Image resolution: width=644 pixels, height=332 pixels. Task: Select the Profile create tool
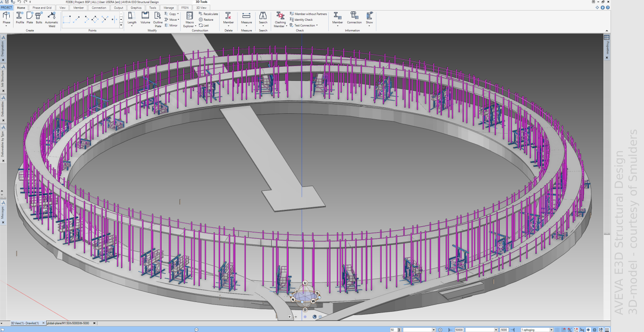pos(20,18)
